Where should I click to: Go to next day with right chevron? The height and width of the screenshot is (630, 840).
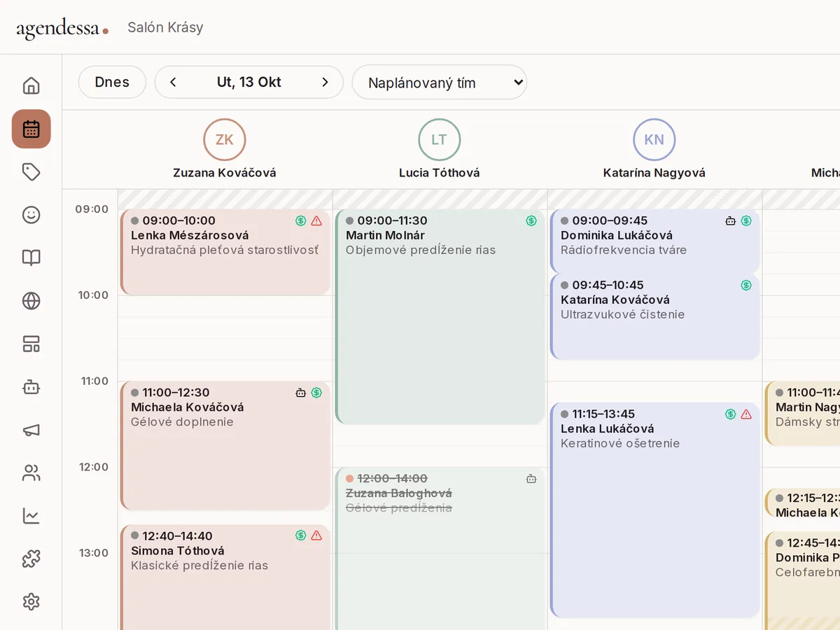[325, 83]
